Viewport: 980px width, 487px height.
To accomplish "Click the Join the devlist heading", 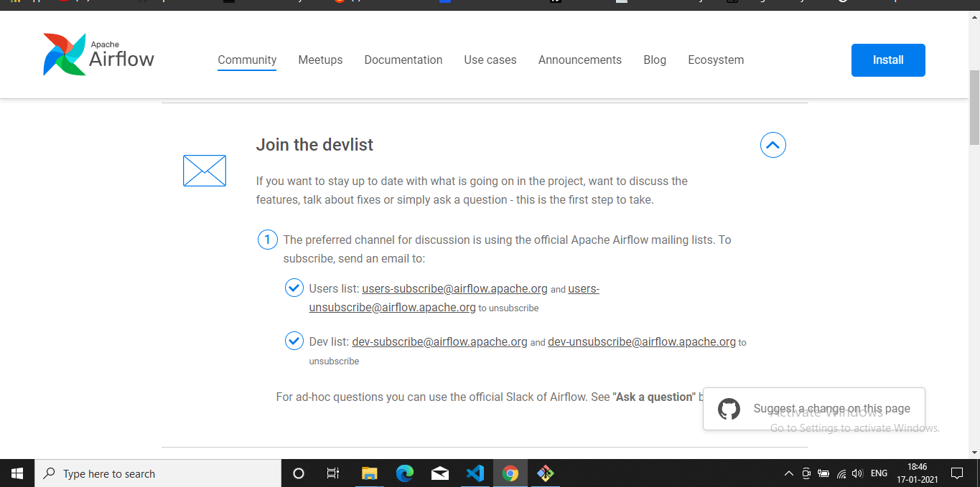I will pos(314,145).
